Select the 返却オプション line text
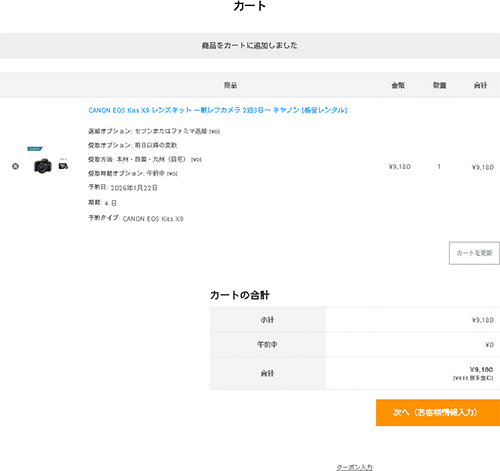The width and height of the screenshot is (500, 471). coord(154,131)
